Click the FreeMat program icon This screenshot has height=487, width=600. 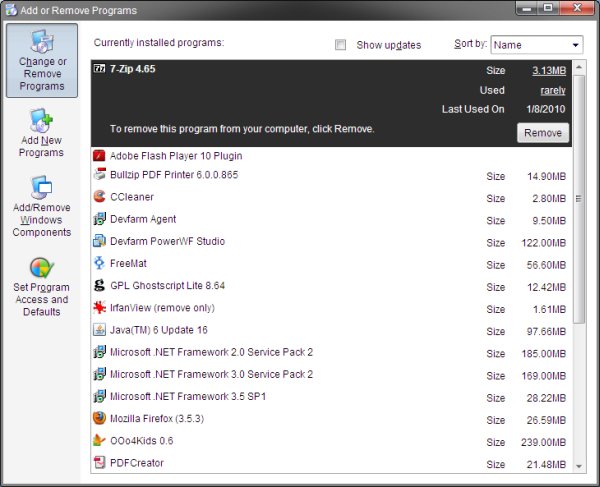(99, 263)
